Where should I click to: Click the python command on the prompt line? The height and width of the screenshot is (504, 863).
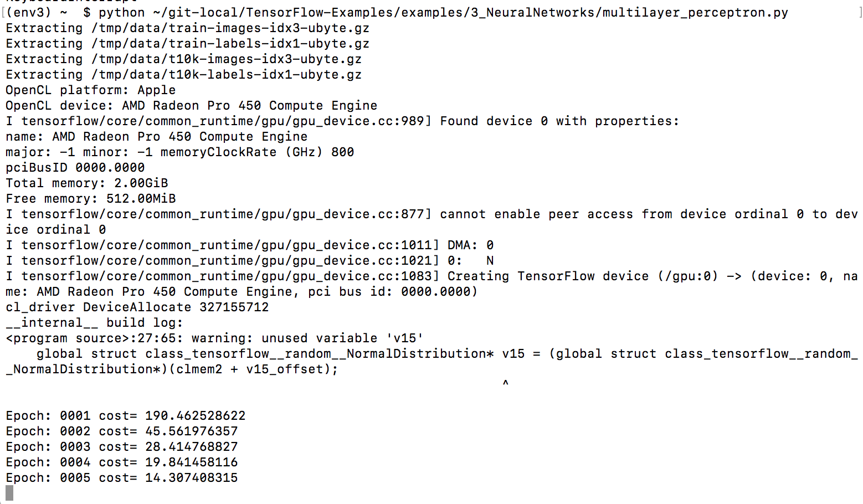[122, 13]
